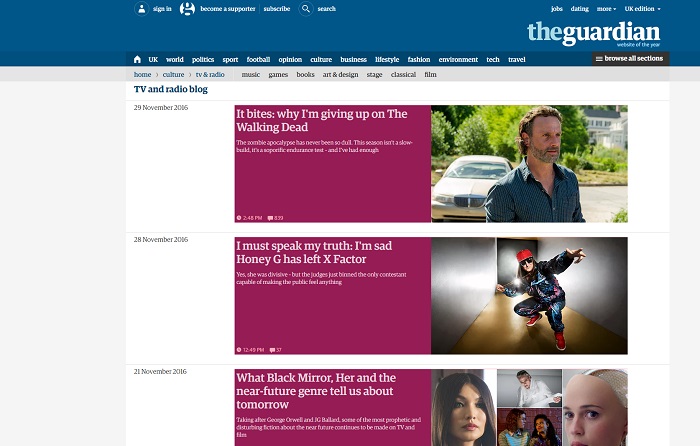
Task: Expand the more dropdown in the top bar
Action: 606,9
